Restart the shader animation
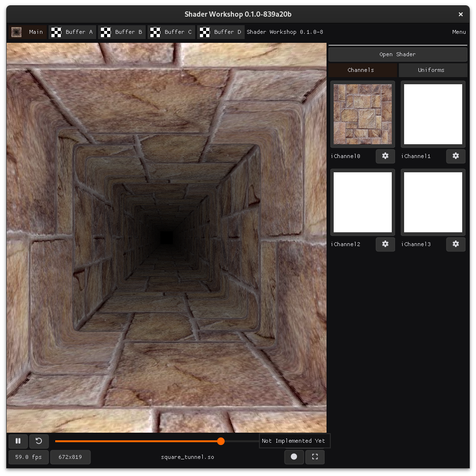Viewport: 476px width, 476px height. 39,441
